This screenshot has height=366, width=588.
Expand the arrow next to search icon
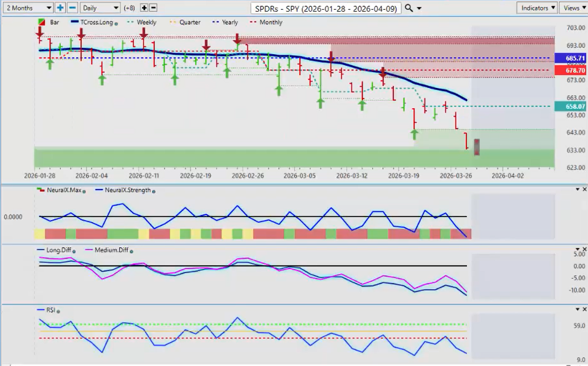click(x=419, y=9)
